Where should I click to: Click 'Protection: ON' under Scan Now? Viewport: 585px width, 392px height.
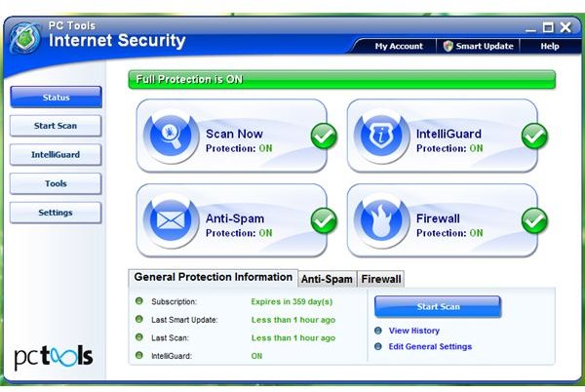[x=239, y=148]
